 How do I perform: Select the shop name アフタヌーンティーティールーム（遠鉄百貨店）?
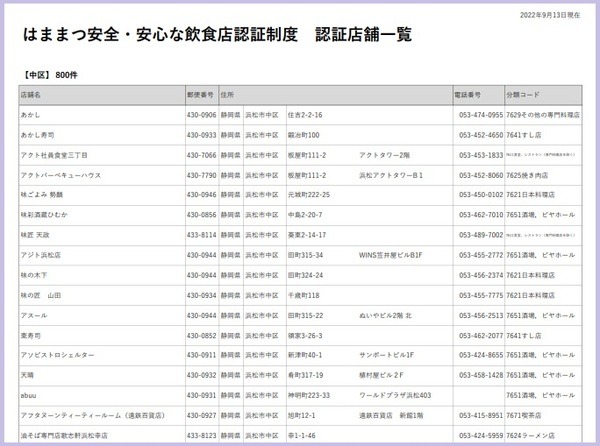tap(93, 415)
